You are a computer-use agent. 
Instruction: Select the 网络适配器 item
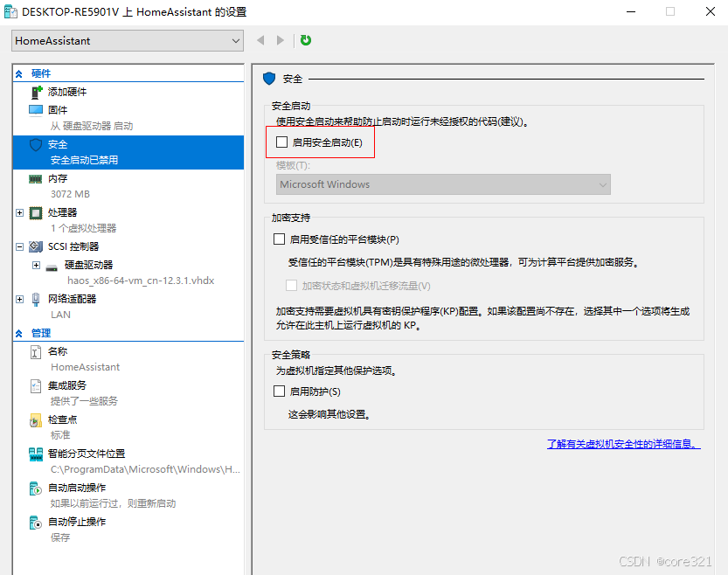(72, 299)
